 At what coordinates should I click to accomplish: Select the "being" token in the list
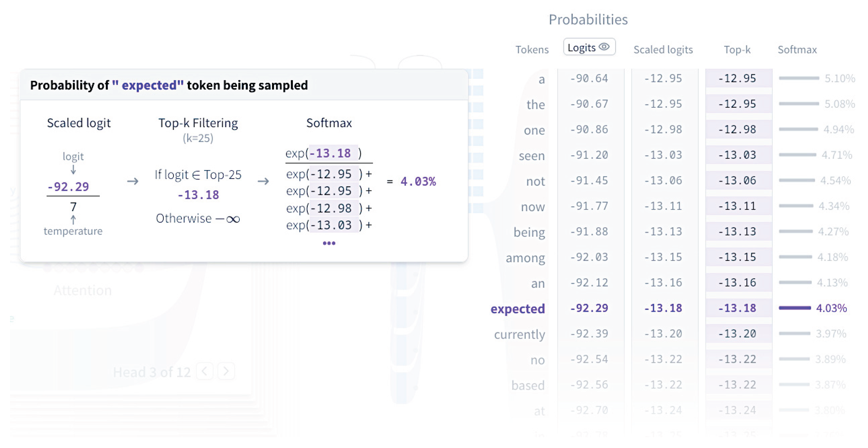[529, 232]
